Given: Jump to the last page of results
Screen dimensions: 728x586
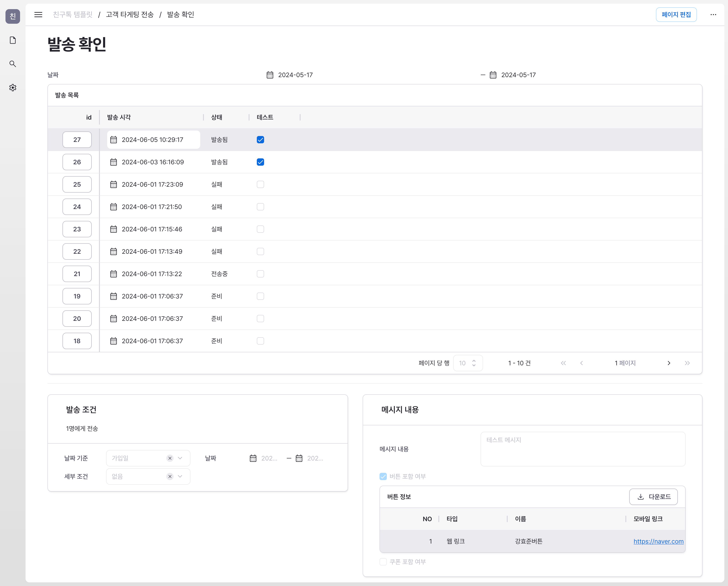Looking at the screenshot, I should 687,363.
